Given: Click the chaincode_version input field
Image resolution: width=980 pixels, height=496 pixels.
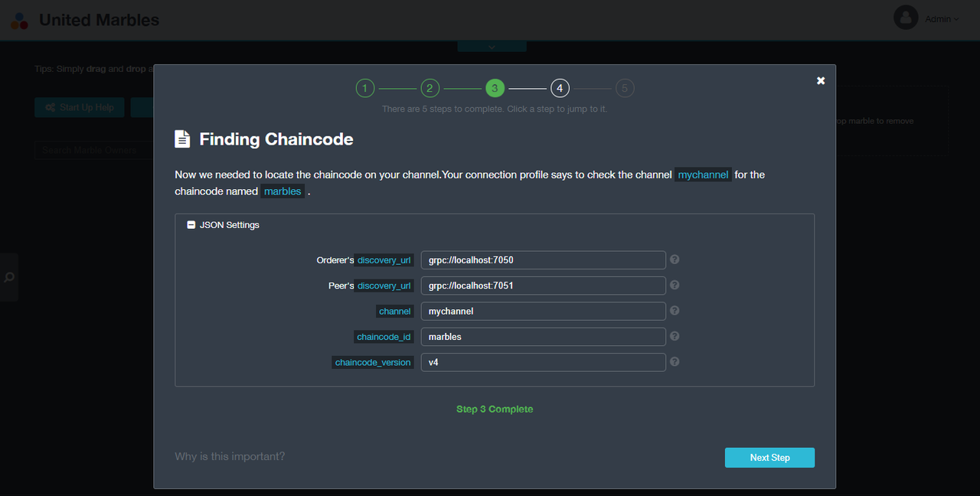Looking at the screenshot, I should click(x=543, y=362).
